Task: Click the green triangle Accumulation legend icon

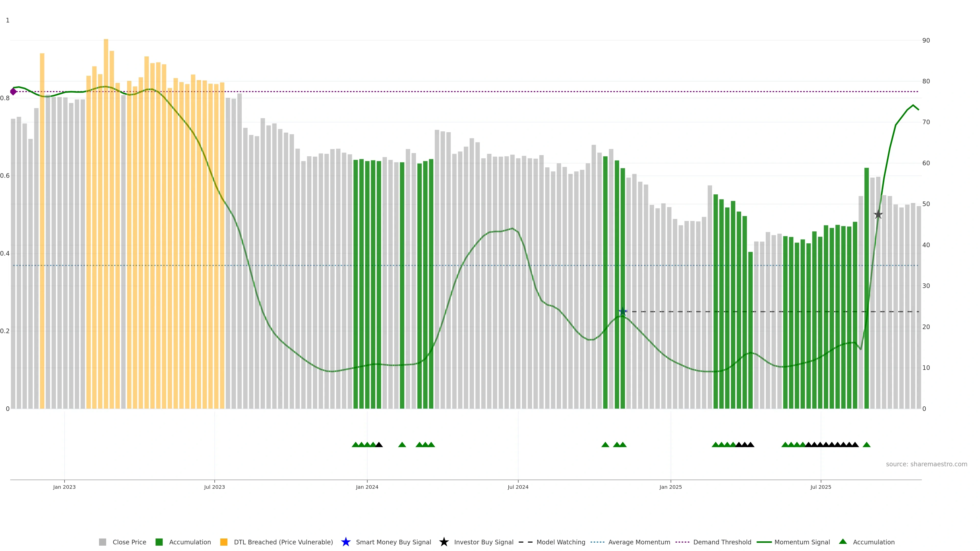Action: [843, 542]
